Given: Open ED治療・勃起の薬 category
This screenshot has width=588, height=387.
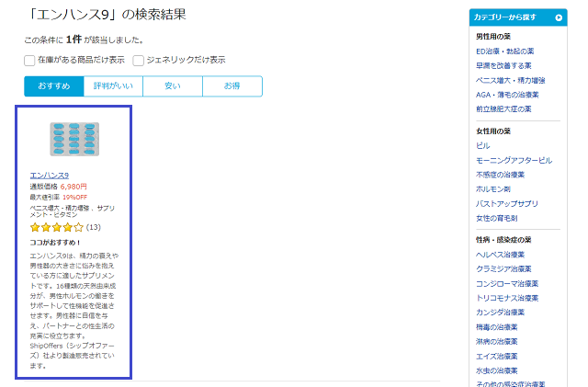Looking at the screenshot, I should click(x=504, y=51).
